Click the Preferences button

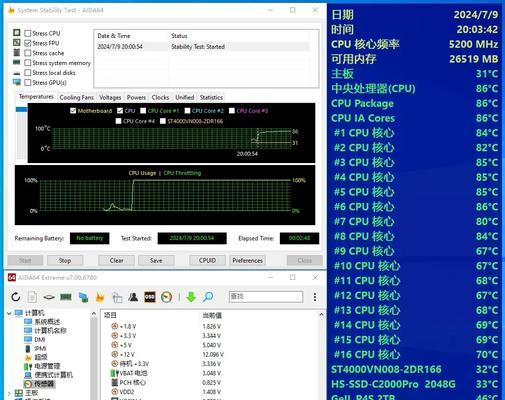coord(247,260)
